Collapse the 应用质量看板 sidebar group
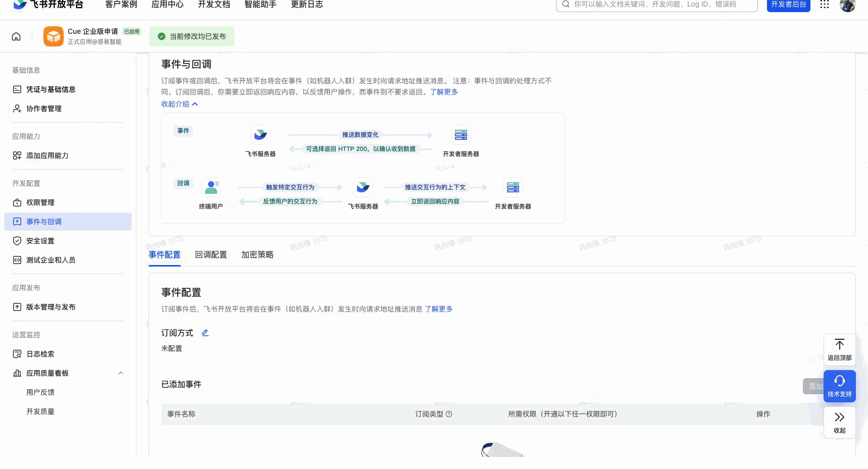The width and height of the screenshot is (868, 469). [120, 373]
